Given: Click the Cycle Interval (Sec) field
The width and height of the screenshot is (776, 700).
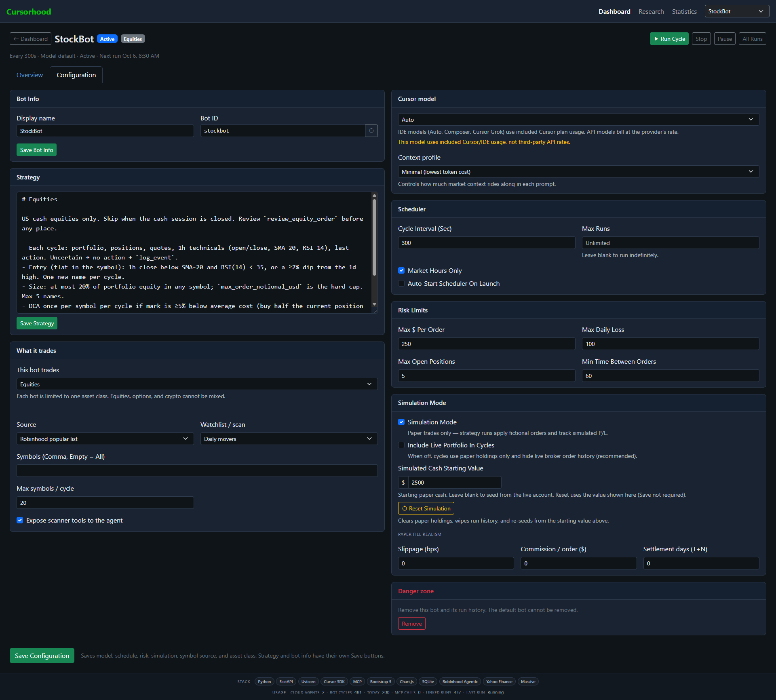Looking at the screenshot, I should coord(486,243).
